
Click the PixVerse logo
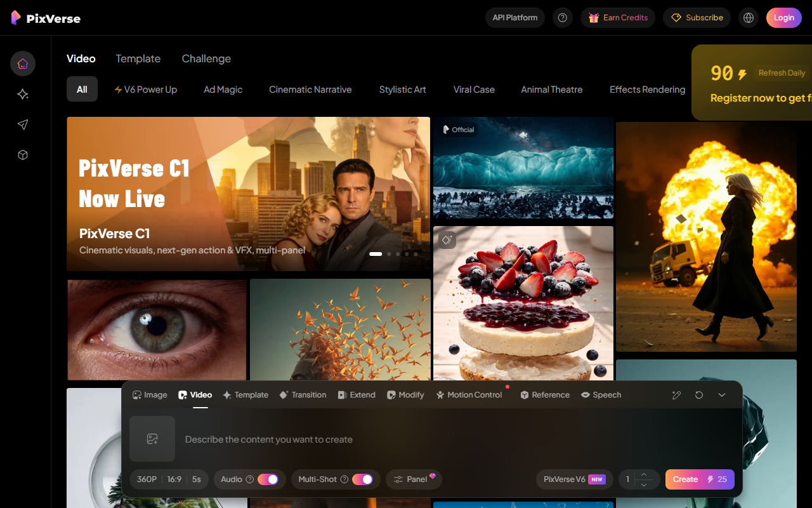[x=46, y=18]
